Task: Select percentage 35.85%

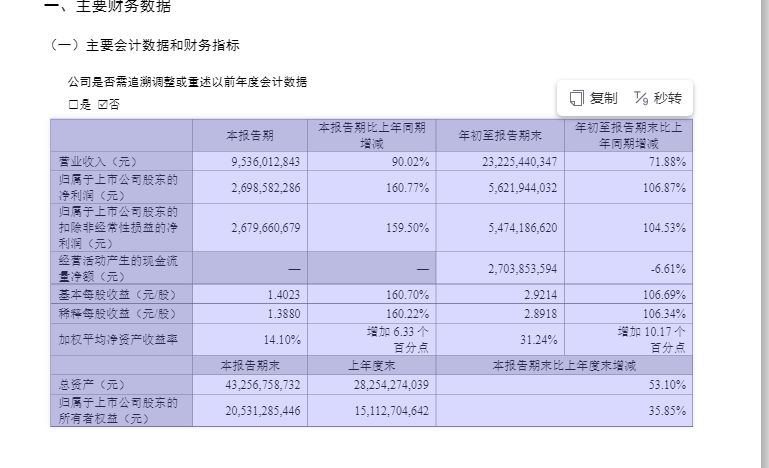Action: (667, 411)
